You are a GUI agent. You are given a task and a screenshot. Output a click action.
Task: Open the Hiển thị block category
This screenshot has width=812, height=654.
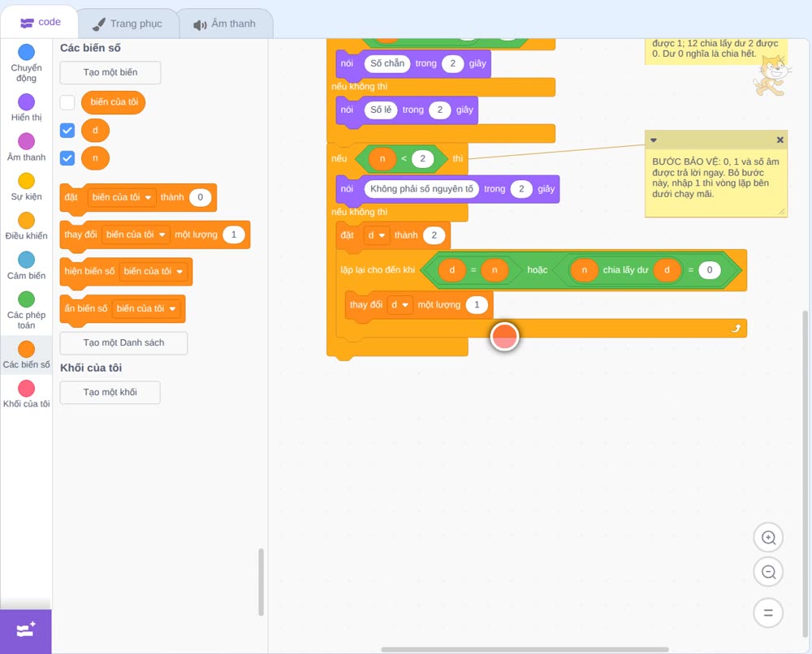pyautogui.click(x=27, y=108)
